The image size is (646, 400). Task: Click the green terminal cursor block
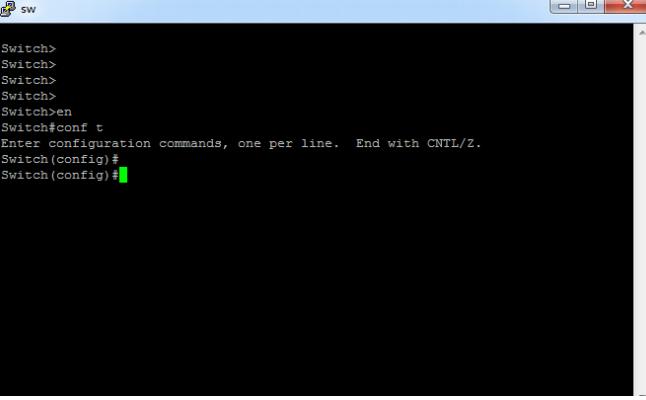(123, 175)
